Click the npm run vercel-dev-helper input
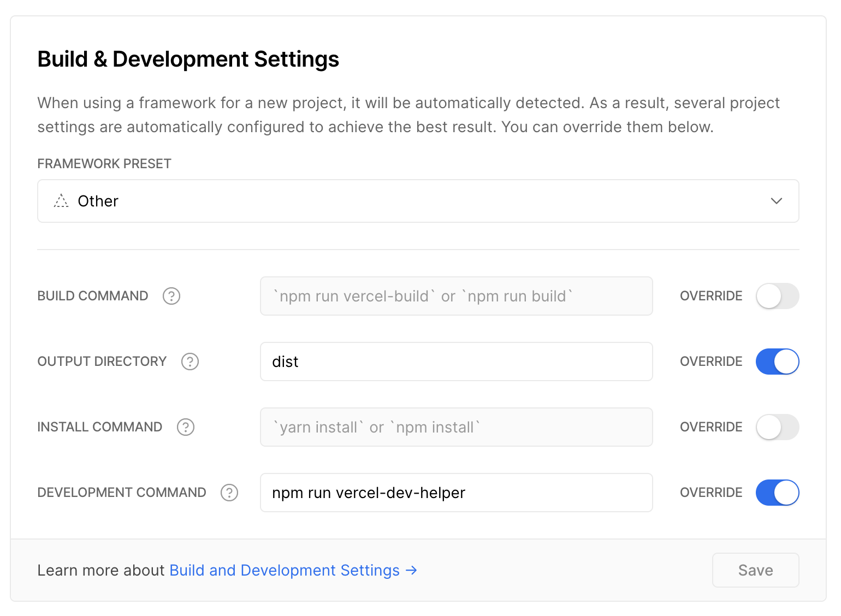The image size is (841, 616). pos(457,493)
